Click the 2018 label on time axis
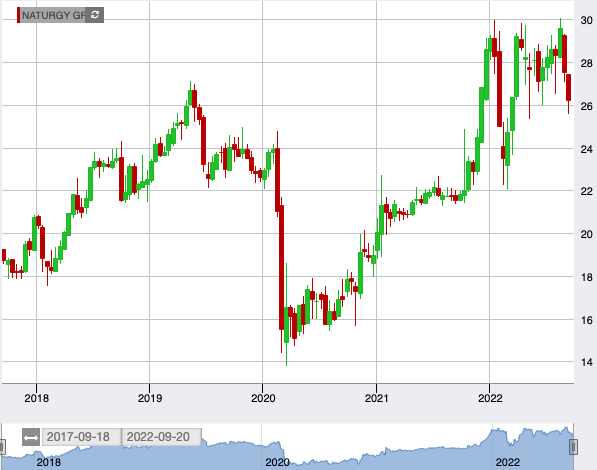The image size is (597, 470). pyautogui.click(x=37, y=398)
